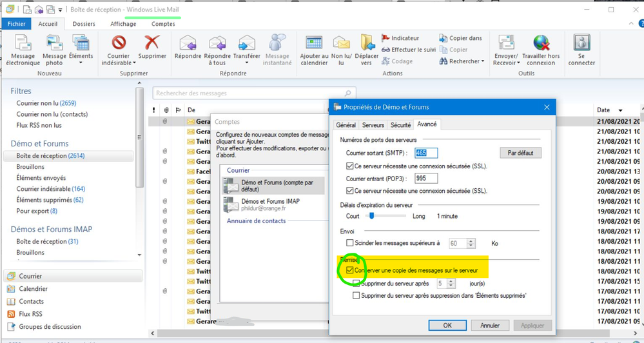The image size is (644, 343).
Task: Click Travailler hors connexion globe icon
Action: (x=541, y=43)
